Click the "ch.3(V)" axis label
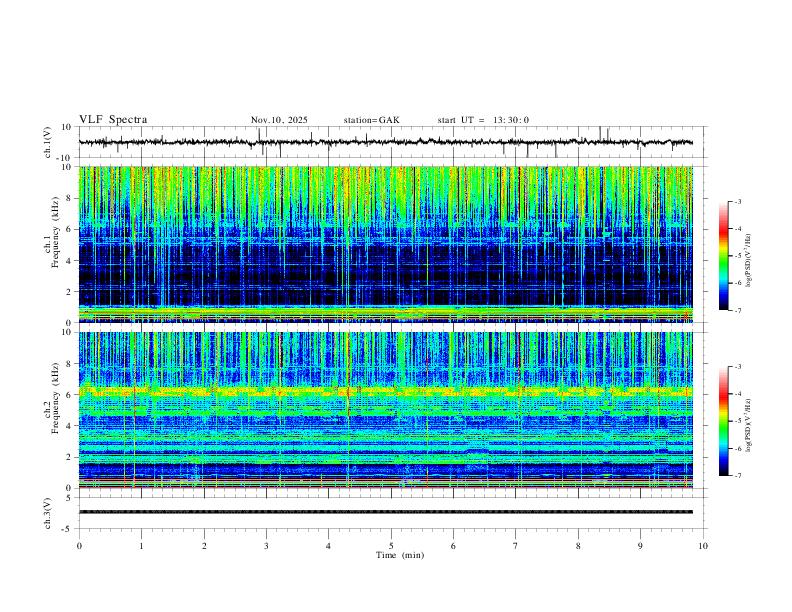Image resolution: width=792 pixels, height=612 pixels. [x=48, y=513]
